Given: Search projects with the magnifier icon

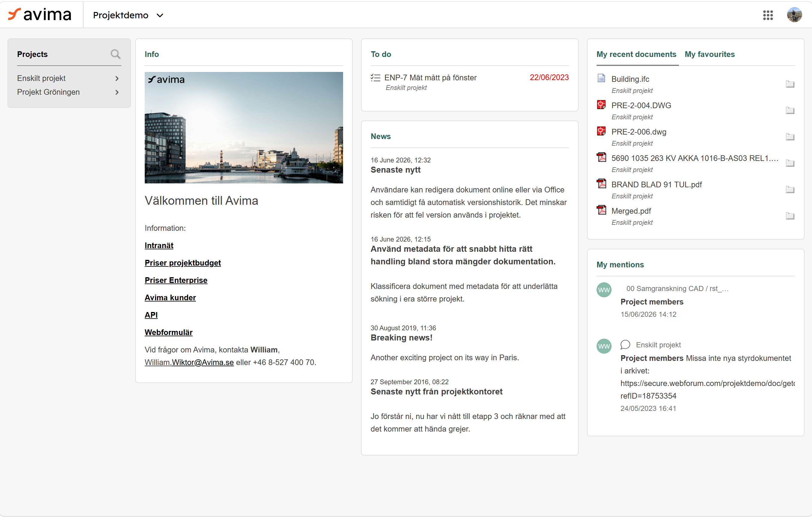Looking at the screenshot, I should [x=115, y=54].
